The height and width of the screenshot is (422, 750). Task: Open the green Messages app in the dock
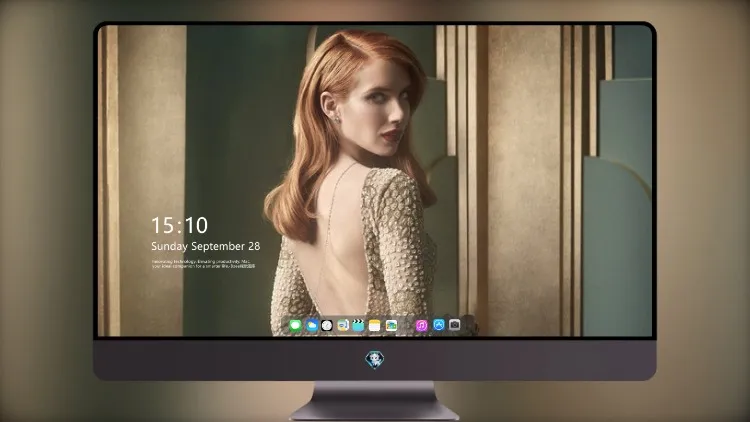[296, 326]
